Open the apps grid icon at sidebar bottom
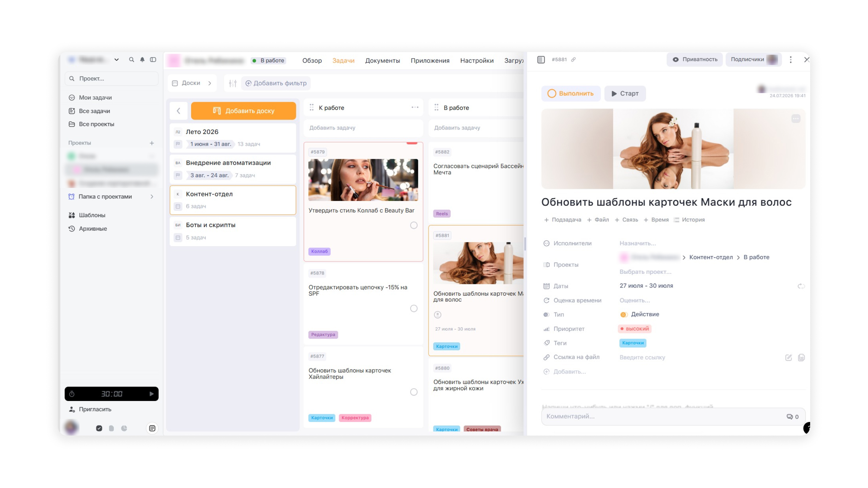868x488 pixels. click(152, 428)
